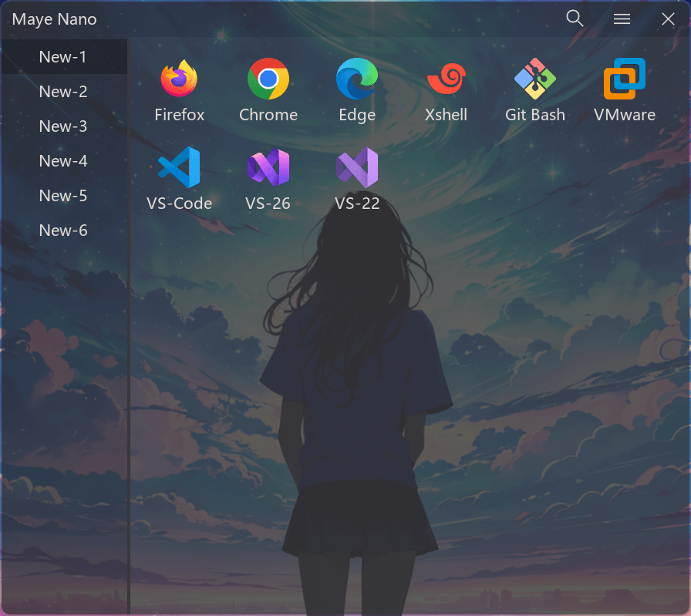This screenshot has height=616, width=691.
Task: Launch VS-22
Action: click(356, 167)
